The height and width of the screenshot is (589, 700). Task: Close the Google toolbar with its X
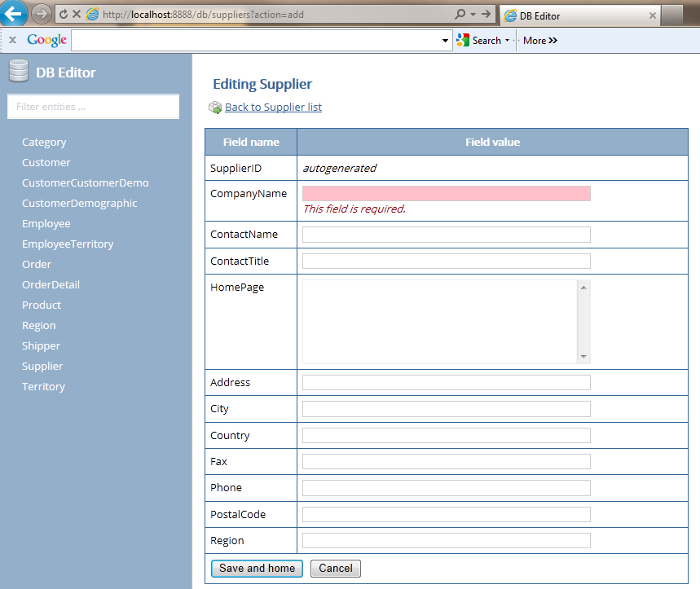(x=12, y=40)
